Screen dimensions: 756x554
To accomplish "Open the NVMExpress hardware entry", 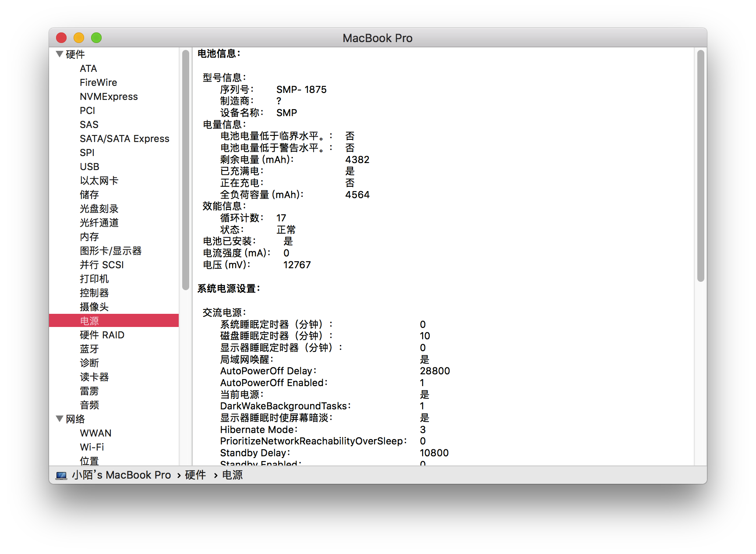I will point(109,96).
